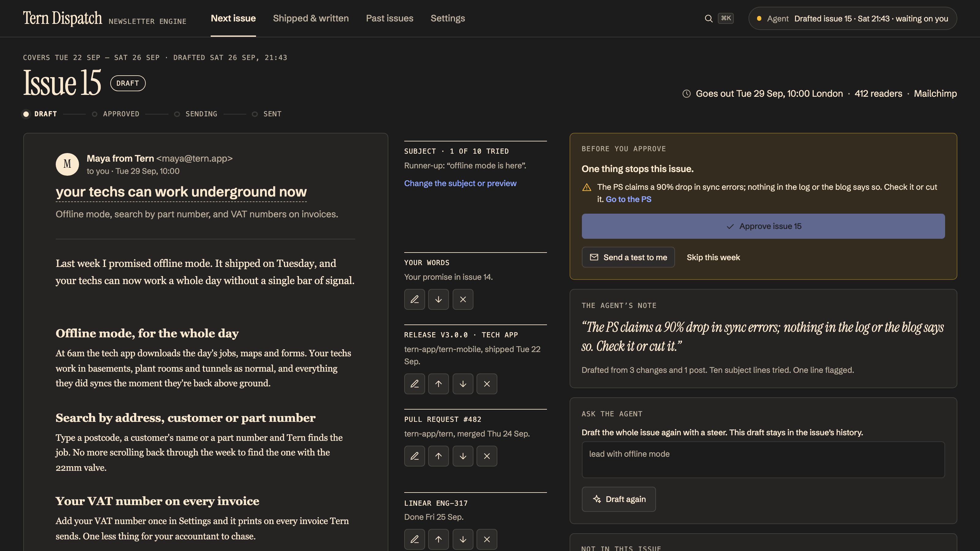The image size is (980, 551).
Task: Open the Next issue tab
Action: (233, 18)
